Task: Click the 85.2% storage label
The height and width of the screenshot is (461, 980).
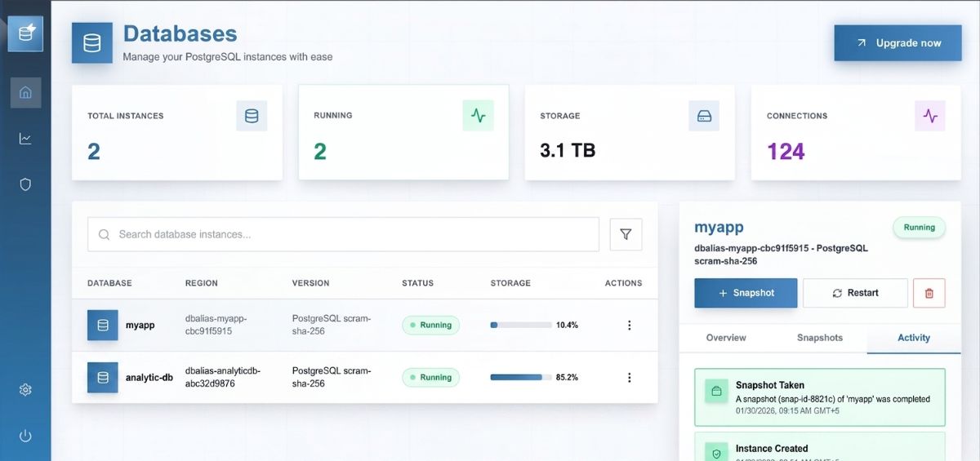Action: point(567,377)
